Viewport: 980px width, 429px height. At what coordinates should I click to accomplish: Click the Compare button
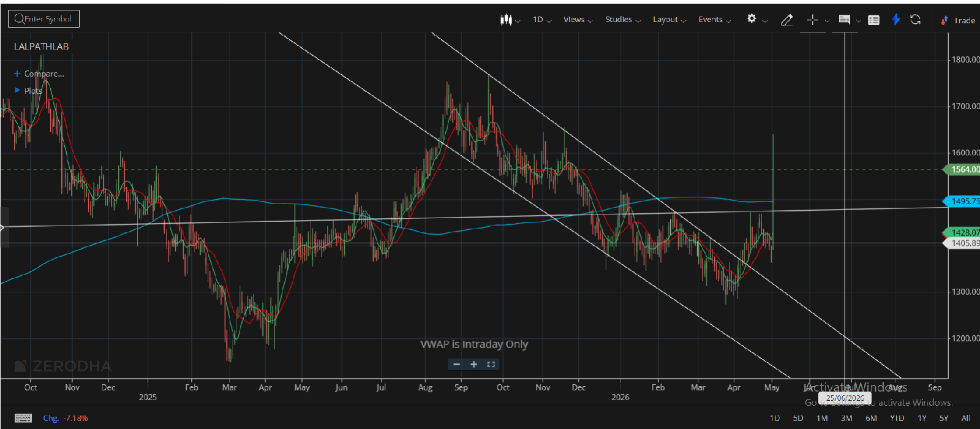[39, 74]
